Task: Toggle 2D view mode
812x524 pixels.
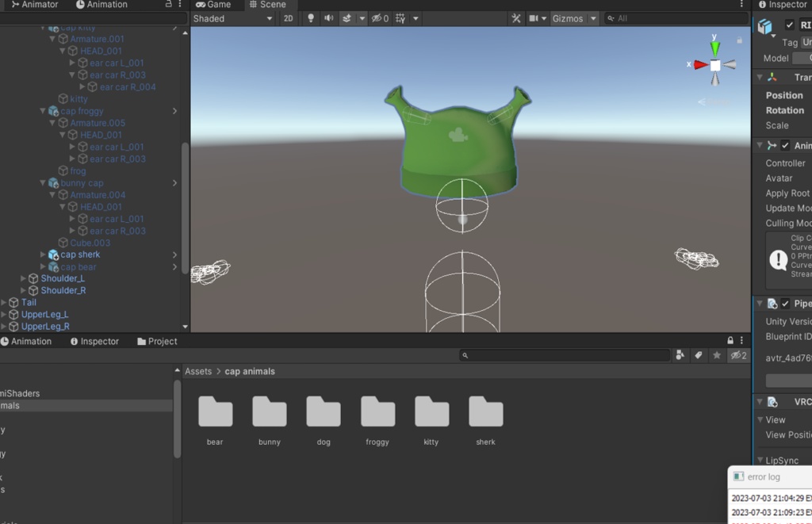Action: click(x=289, y=18)
